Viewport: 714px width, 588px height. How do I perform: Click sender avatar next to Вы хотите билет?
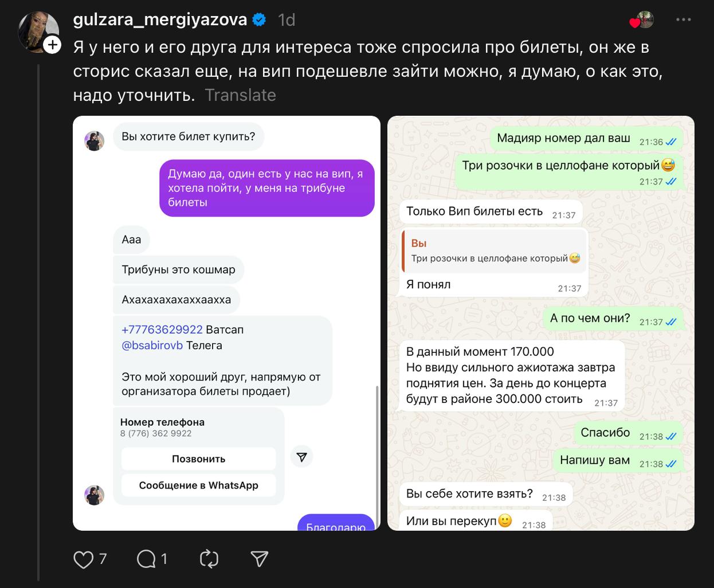pos(95,141)
